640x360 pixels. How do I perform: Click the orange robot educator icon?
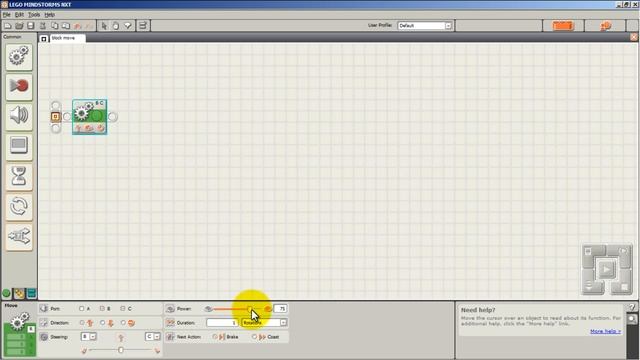click(x=563, y=26)
